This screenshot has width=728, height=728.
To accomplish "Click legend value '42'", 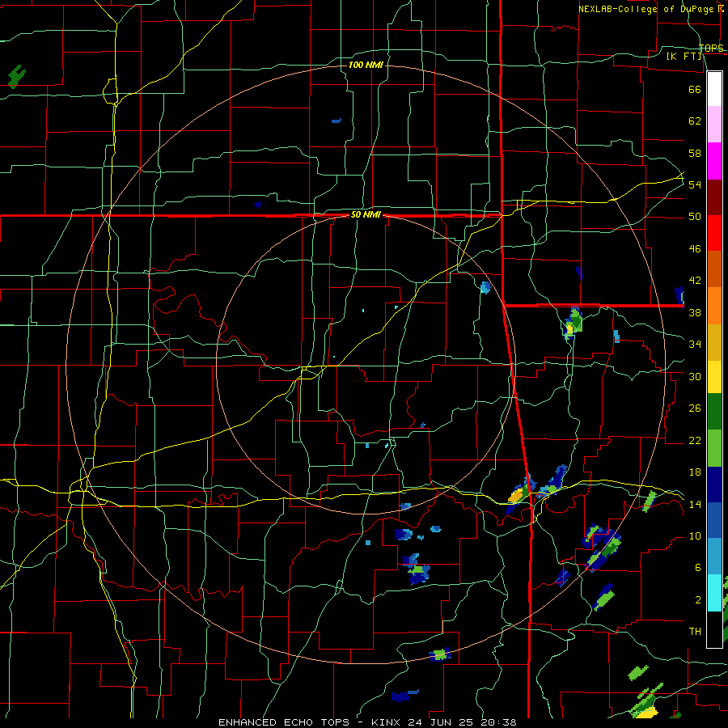I will click(x=695, y=281).
